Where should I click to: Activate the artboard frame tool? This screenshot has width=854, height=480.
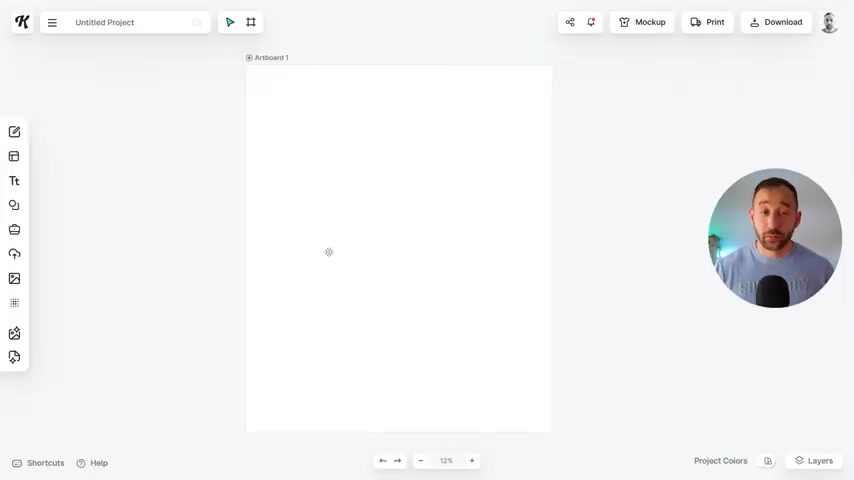click(251, 22)
